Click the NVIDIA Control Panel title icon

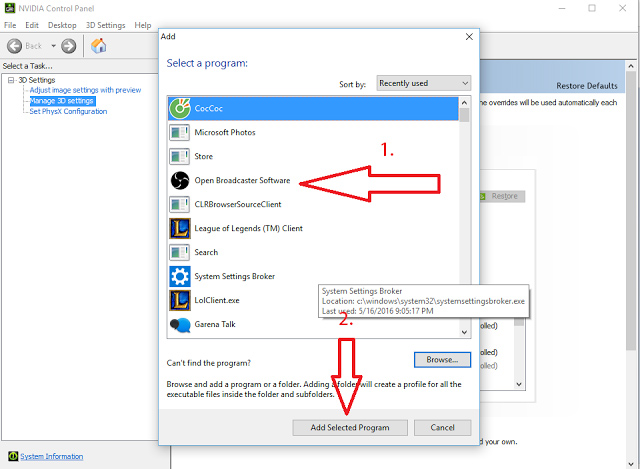click(x=9, y=8)
